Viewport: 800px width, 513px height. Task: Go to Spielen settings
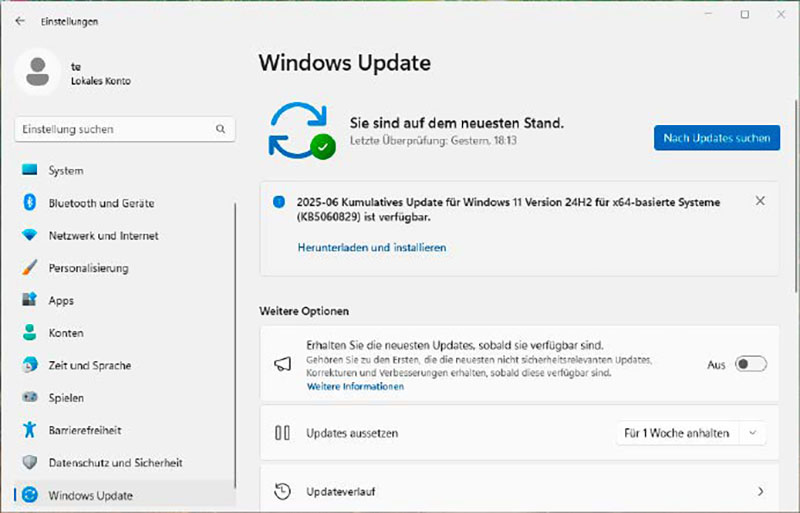[x=124, y=398]
